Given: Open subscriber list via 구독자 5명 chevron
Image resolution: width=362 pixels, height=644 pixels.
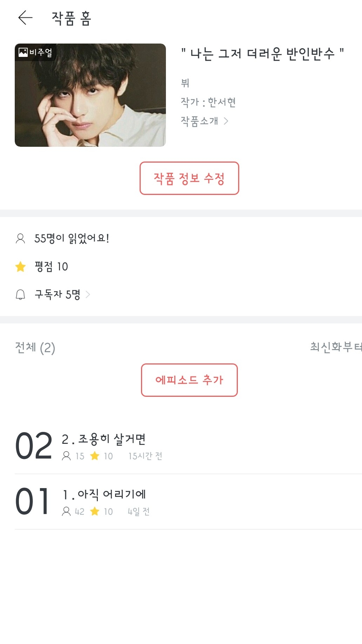Looking at the screenshot, I should (88, 295).
